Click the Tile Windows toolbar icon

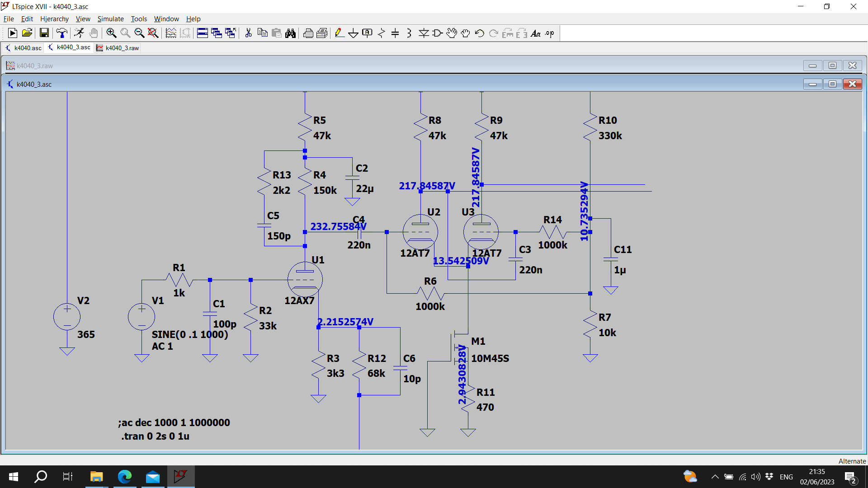[x=203, y=33]
